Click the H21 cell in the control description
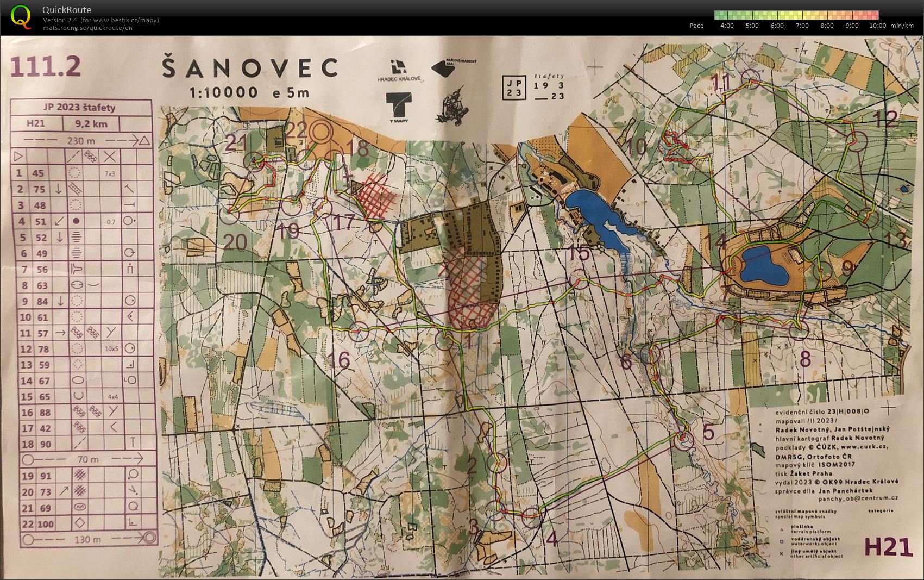924x580 pixels. 35,123
